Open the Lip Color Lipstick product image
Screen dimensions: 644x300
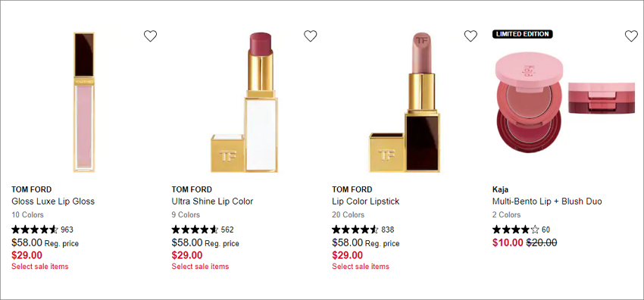coord(405,102)
